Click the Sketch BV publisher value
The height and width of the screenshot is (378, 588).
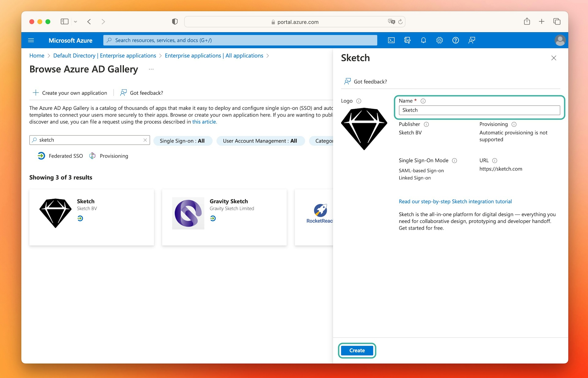coord(410,132)
